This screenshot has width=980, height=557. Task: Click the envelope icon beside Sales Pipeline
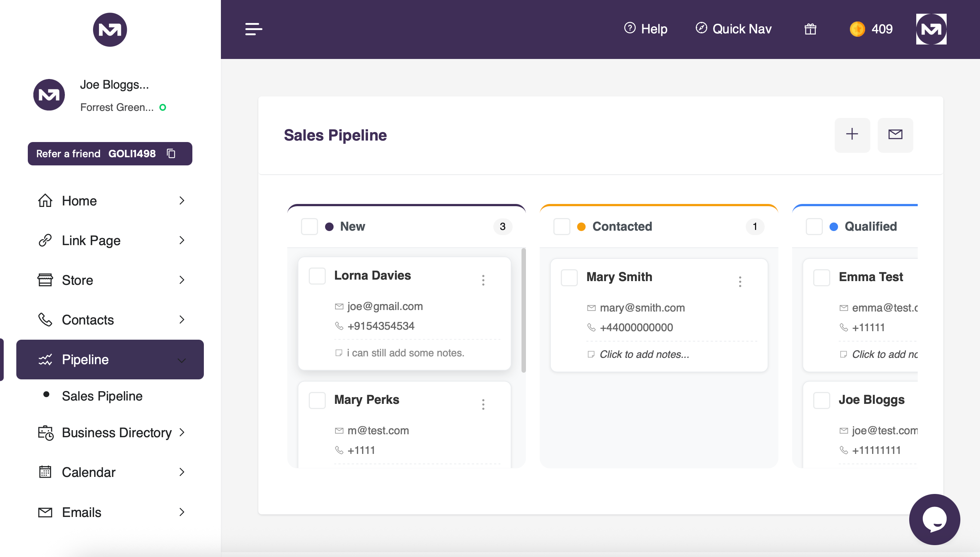895,135
